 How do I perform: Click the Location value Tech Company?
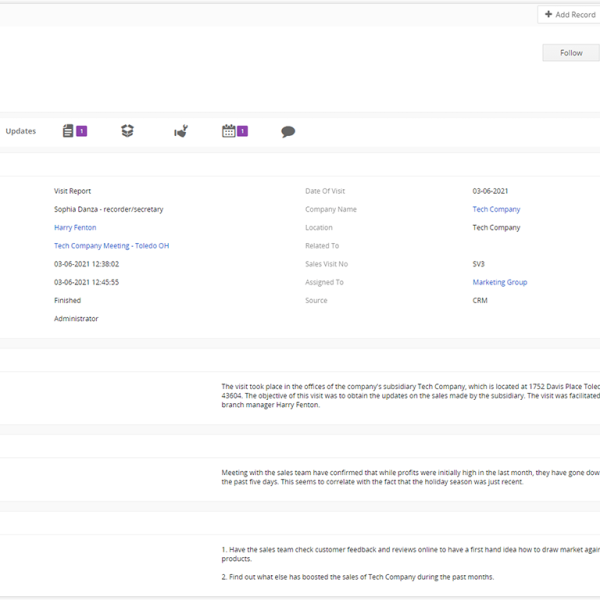tap(496, 228)
